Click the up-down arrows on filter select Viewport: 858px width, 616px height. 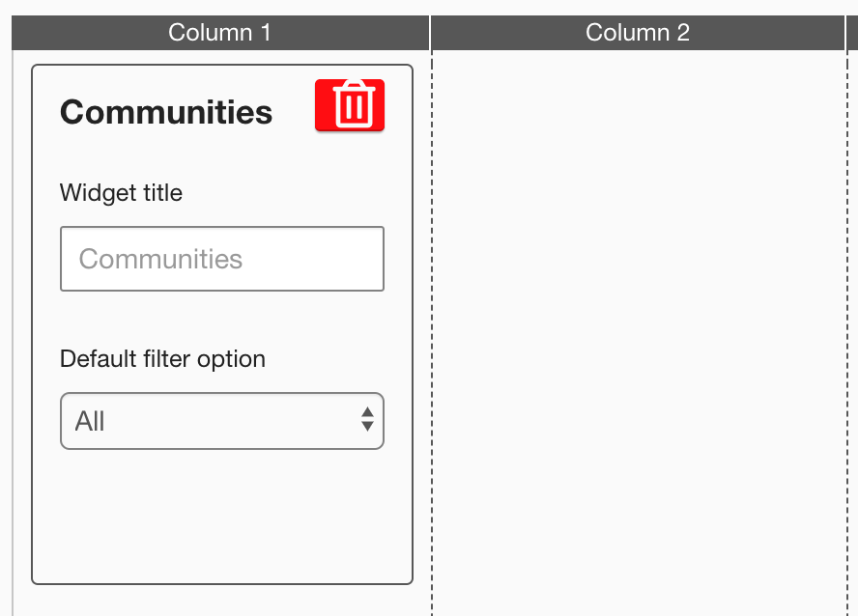[x=367, y=420]
